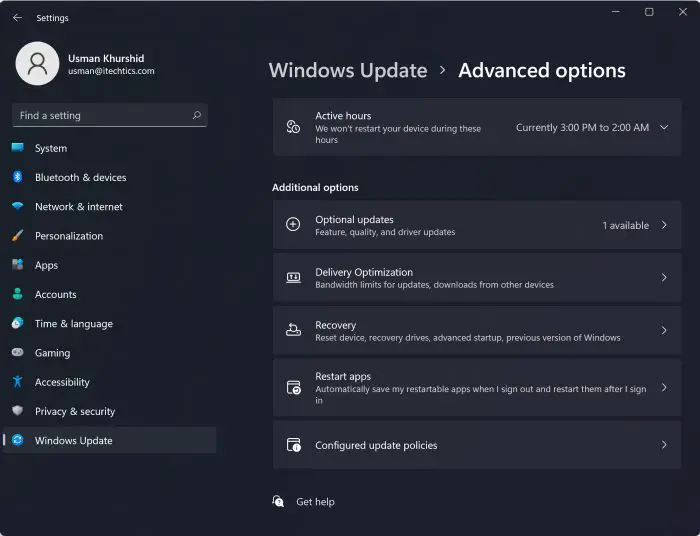Click the Gaming controller icon
This screenshot has height=536, width=700.
[x=17, y=352]
